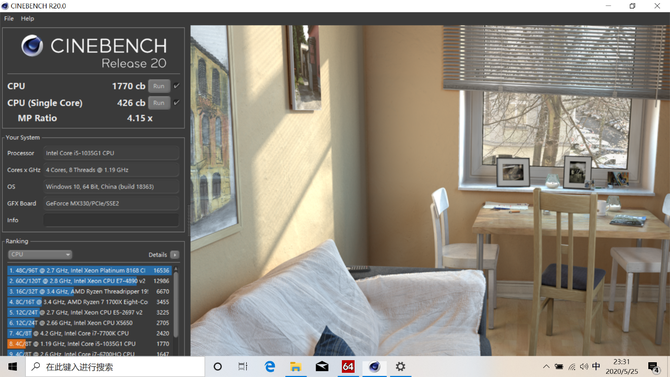670x377 pixels.
Task: Expand the ranking Details arrow
Action: (x=175, y=255)
